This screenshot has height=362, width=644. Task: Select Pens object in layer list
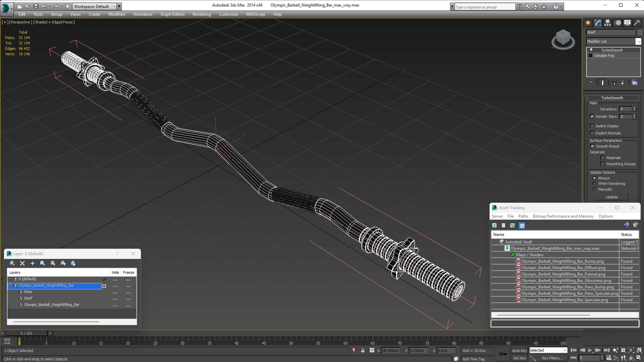28,292
